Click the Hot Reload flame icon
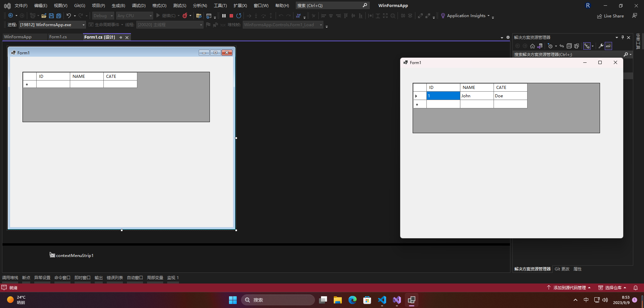This screenshot has height=308, width=644. pos(185,16)
